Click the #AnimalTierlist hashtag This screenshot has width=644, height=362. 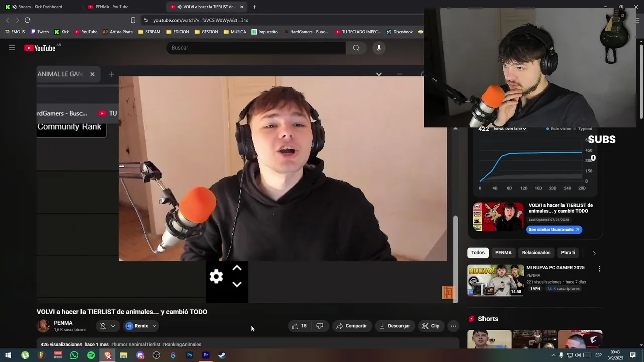click(144, 345)
